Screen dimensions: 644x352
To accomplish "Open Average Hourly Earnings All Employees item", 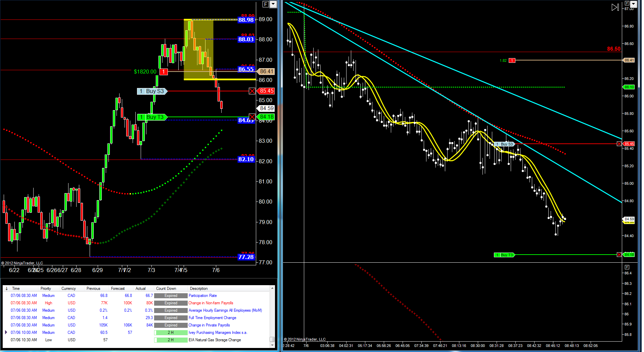I will 225,310.
